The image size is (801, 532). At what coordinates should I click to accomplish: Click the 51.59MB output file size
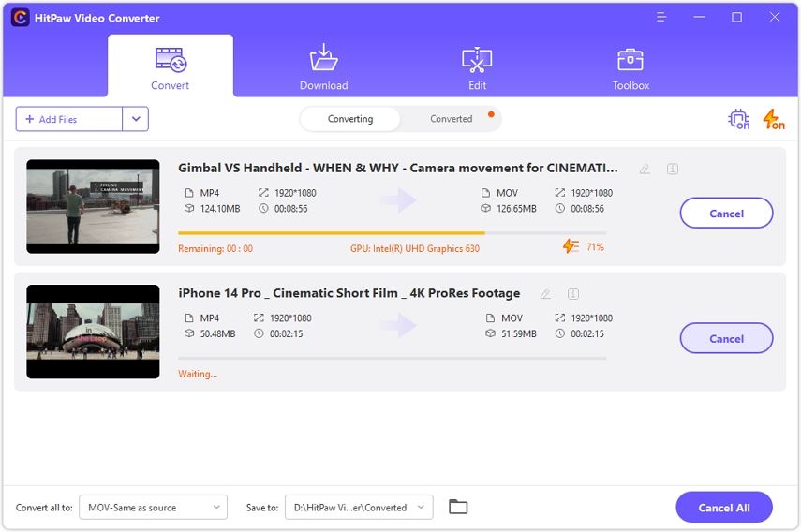point(518,333)
